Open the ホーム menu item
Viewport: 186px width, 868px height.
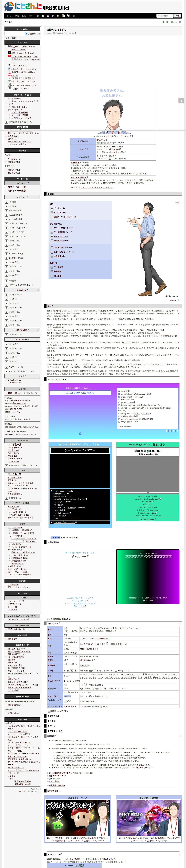9,16
